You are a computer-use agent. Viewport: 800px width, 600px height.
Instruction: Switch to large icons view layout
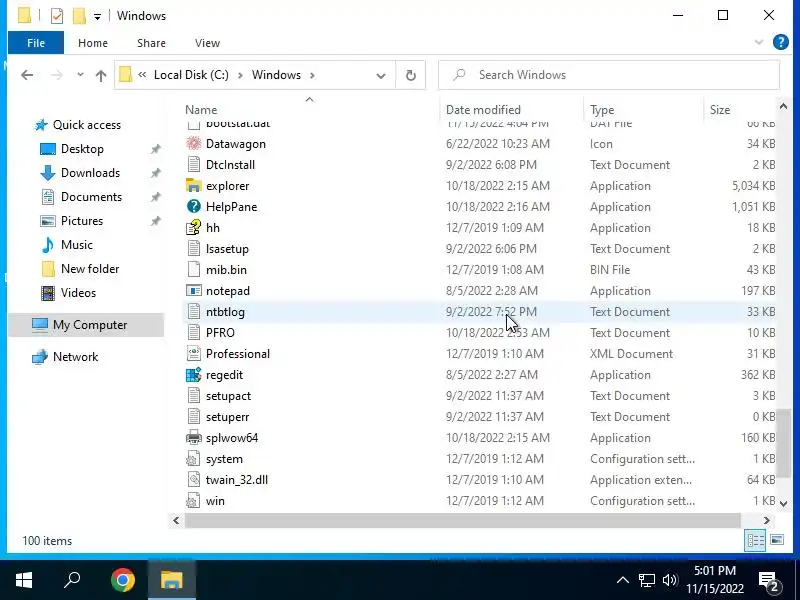[777, 540]
